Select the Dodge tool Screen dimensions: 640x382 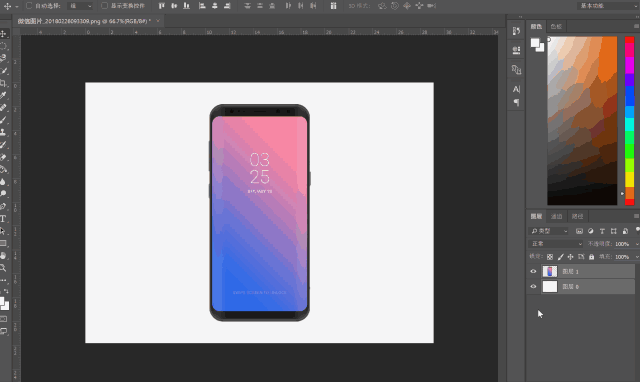pos(3,194)
